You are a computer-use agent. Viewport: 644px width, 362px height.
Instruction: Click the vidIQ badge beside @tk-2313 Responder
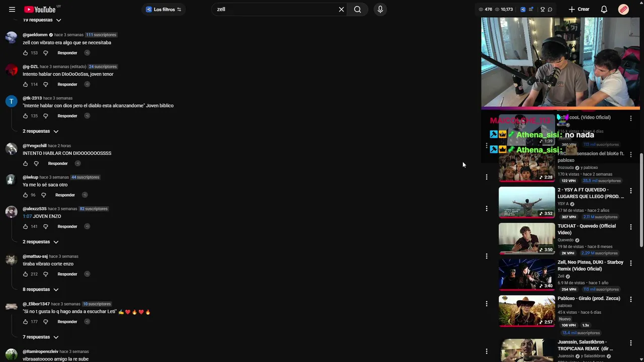tap(87, 116)
